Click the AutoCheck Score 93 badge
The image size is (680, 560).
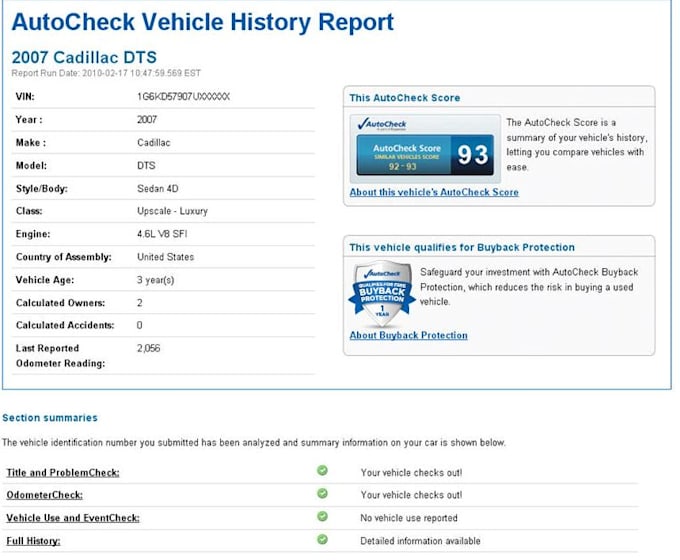(425, 155)
